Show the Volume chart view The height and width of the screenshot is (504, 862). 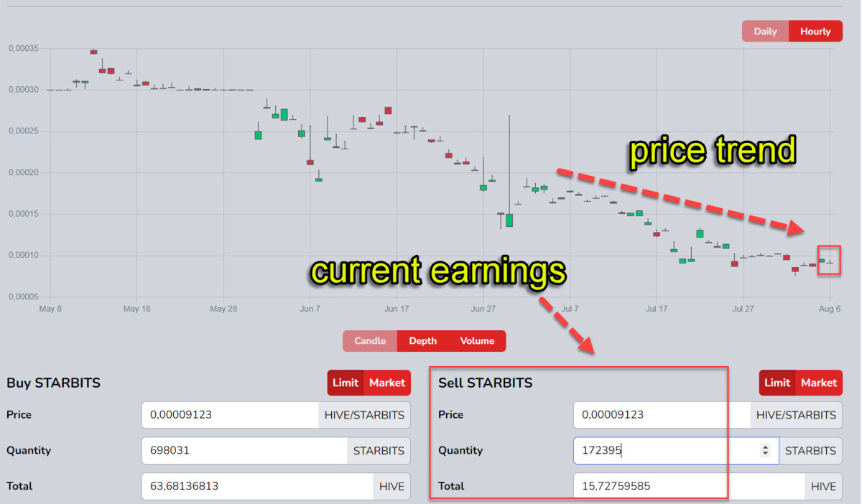pos(476,341)
